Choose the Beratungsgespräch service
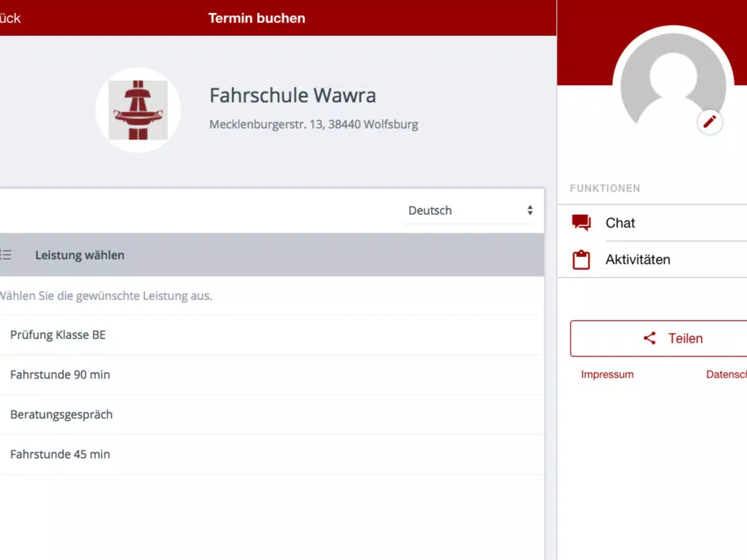 pos(272,414)
